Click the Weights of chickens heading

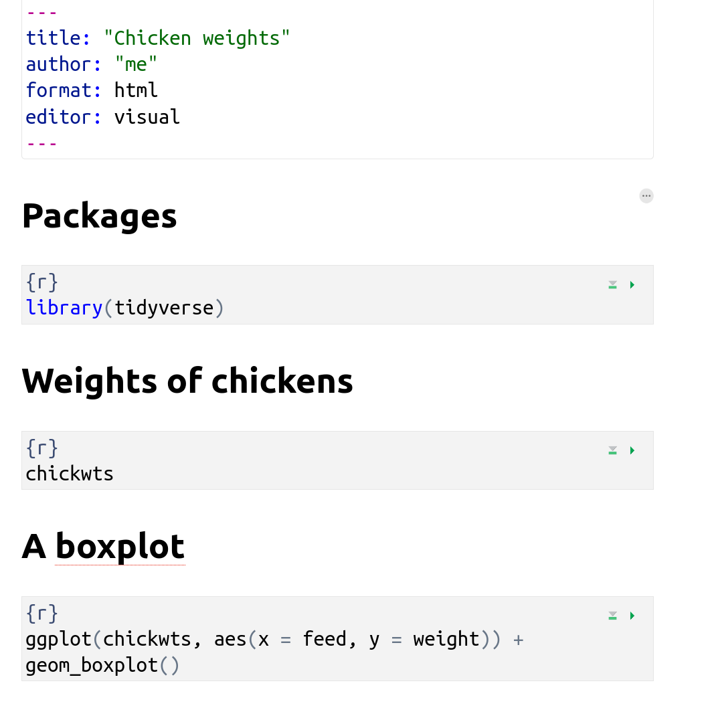coord(187,381)
